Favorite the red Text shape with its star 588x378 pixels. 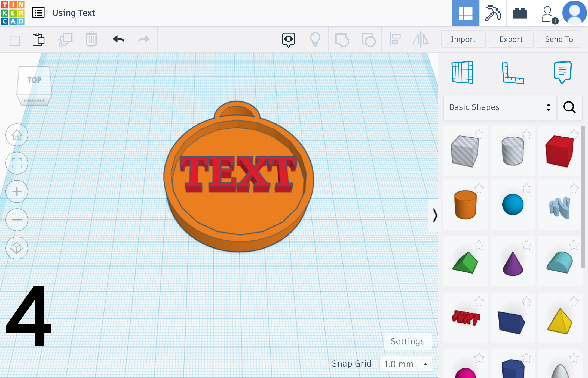(479, 302)
